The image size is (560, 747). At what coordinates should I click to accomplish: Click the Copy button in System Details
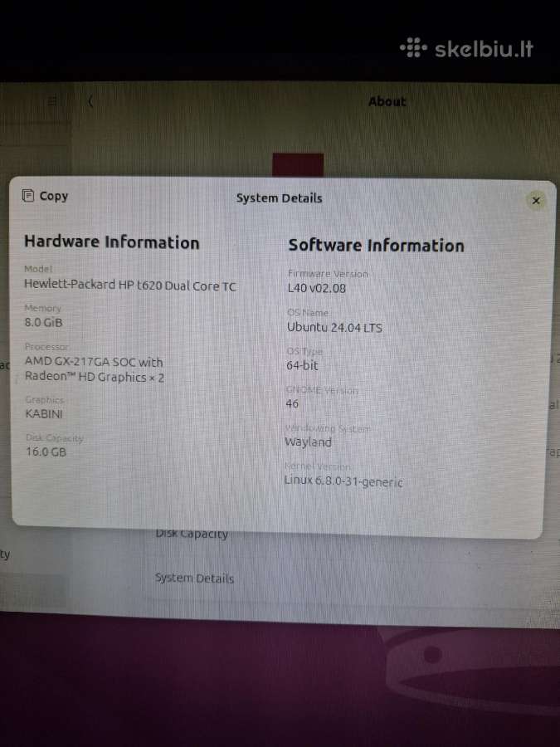coord(46,196)
